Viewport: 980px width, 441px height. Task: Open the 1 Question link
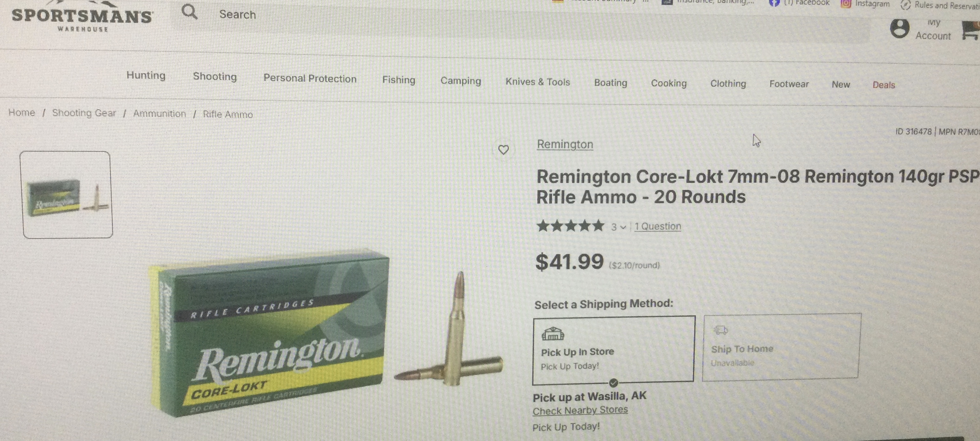[x=658, y=226]
